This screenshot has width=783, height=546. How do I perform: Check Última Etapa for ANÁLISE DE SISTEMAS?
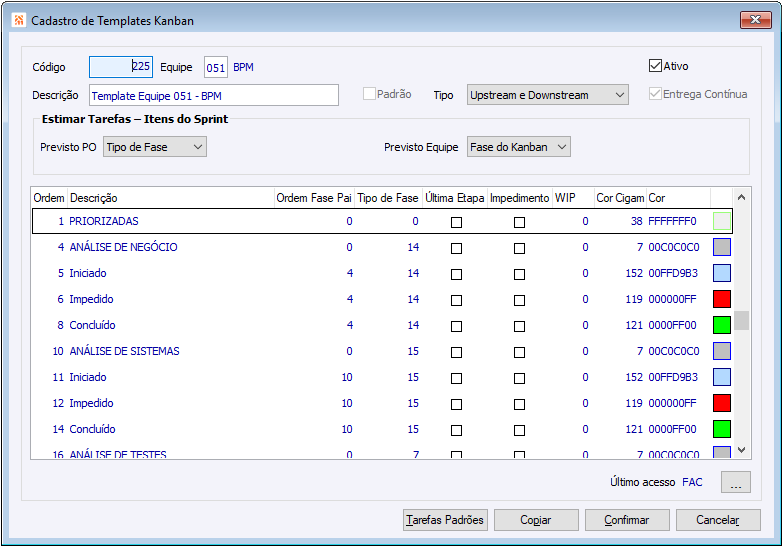pyautogui.click(x=456, y=352)
